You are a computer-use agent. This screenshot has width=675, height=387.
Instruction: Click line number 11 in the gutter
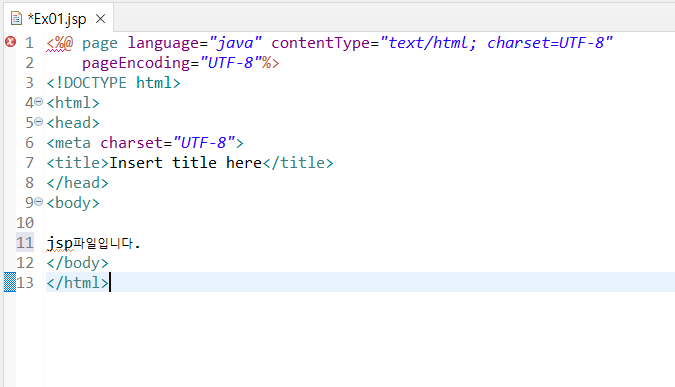tap(25, 243)
